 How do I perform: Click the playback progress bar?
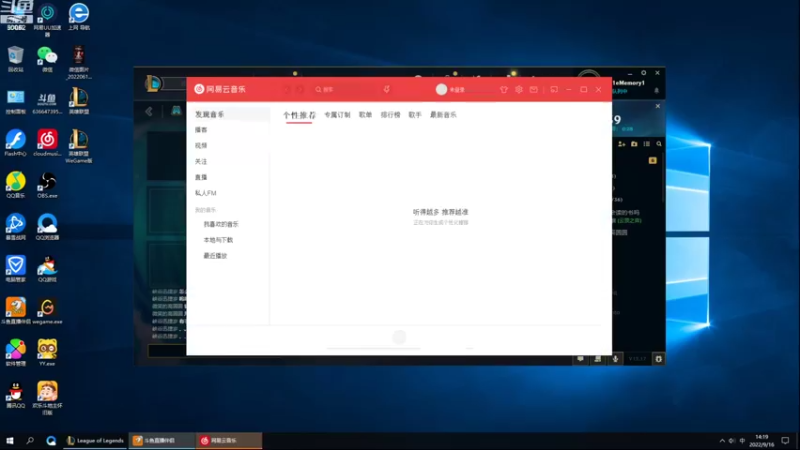coord(373,348)
